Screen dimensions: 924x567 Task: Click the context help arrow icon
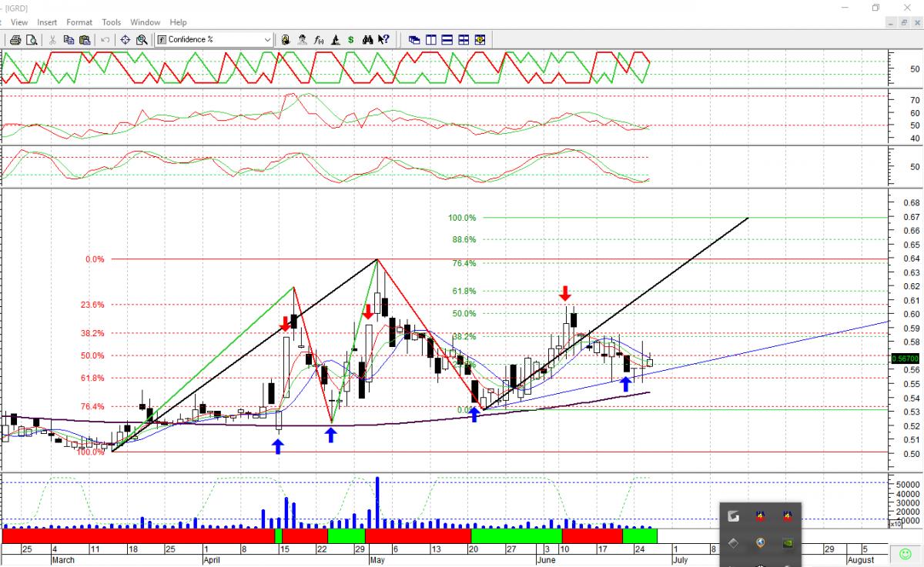tap(384, 39)
